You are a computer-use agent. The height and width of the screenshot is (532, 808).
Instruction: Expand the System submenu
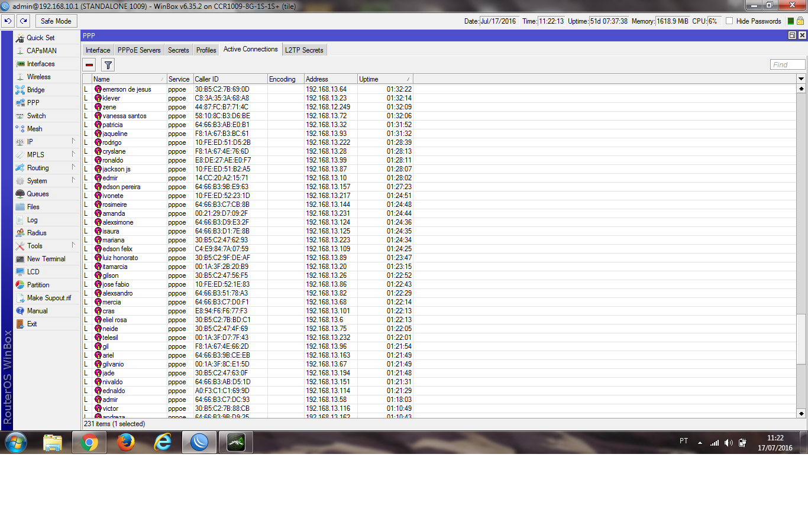coord(73,180)
